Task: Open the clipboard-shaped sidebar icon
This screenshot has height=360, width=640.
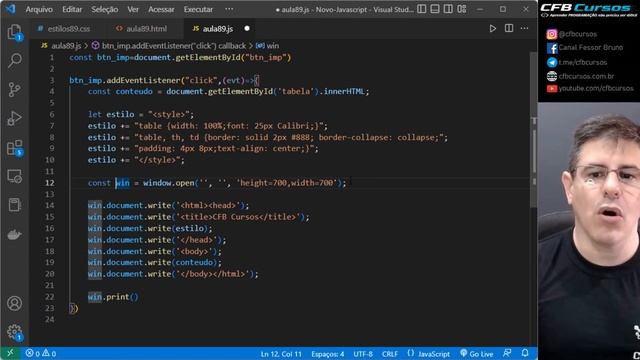Action: 14,204
